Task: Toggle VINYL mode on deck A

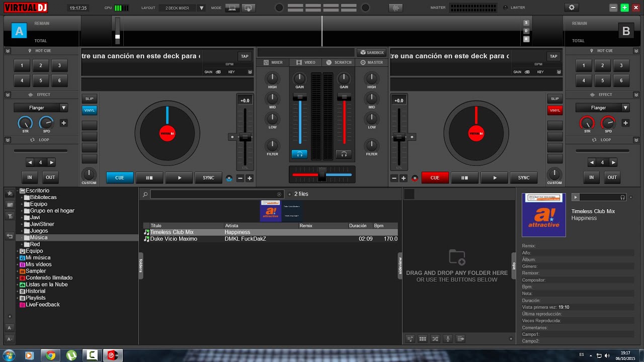Action: [90, 110]
